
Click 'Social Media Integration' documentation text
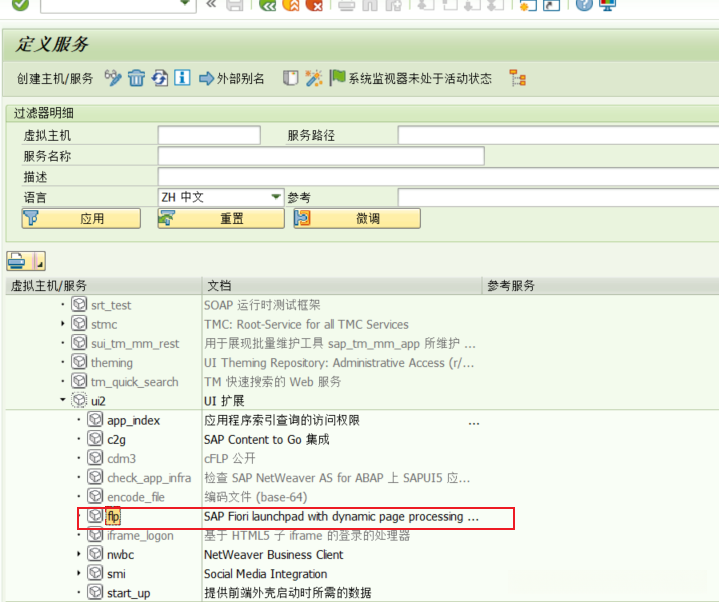click(x=265, y=574)
